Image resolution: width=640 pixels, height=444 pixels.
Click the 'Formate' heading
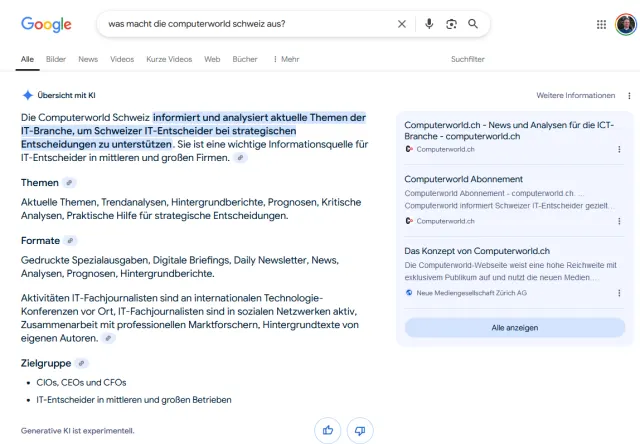tap(40, 241)
